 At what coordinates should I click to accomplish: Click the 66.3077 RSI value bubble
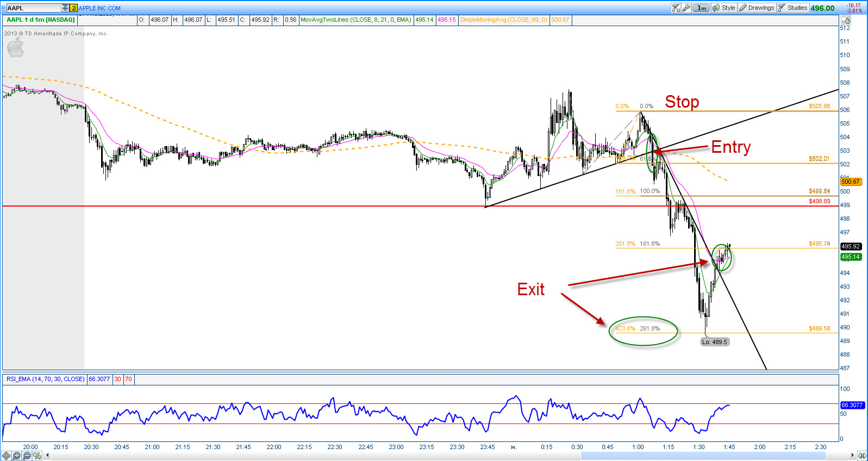click(852, 405)
